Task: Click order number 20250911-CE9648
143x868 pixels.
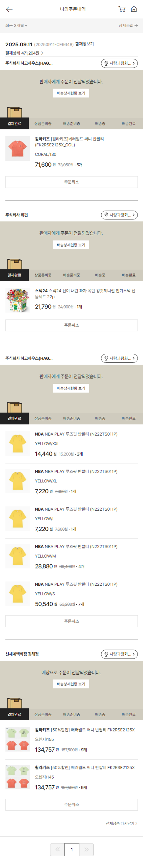Action: (x=54, y=45)
